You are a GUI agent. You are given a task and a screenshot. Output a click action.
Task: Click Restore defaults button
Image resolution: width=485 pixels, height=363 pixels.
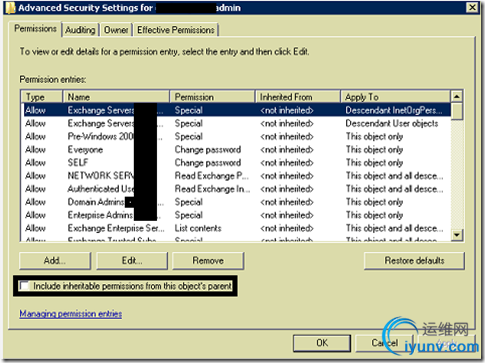(414, 261)
